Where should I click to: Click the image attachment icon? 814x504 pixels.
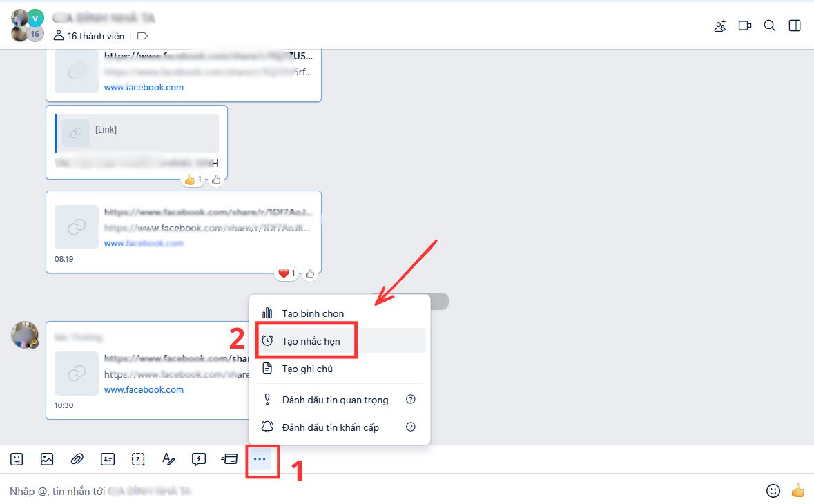(46, 458)
